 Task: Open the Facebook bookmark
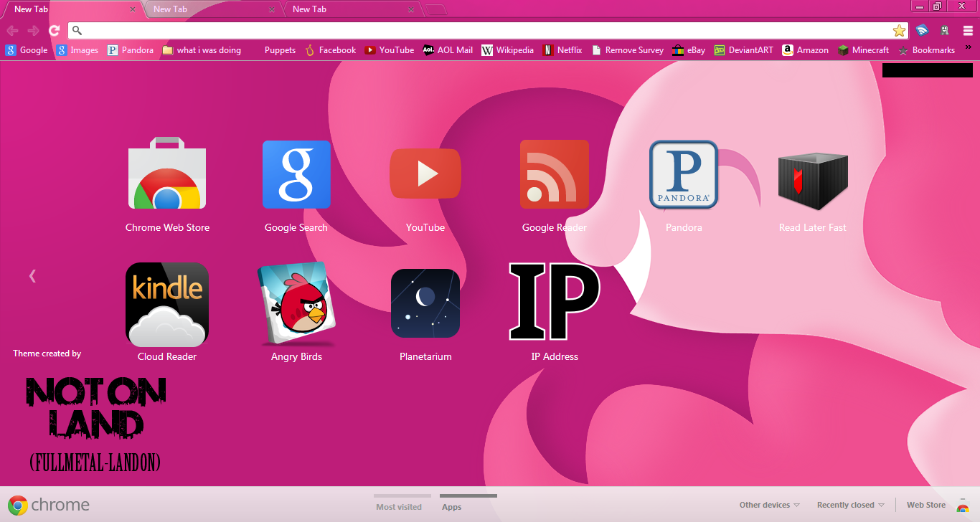[x=330, y=50]
